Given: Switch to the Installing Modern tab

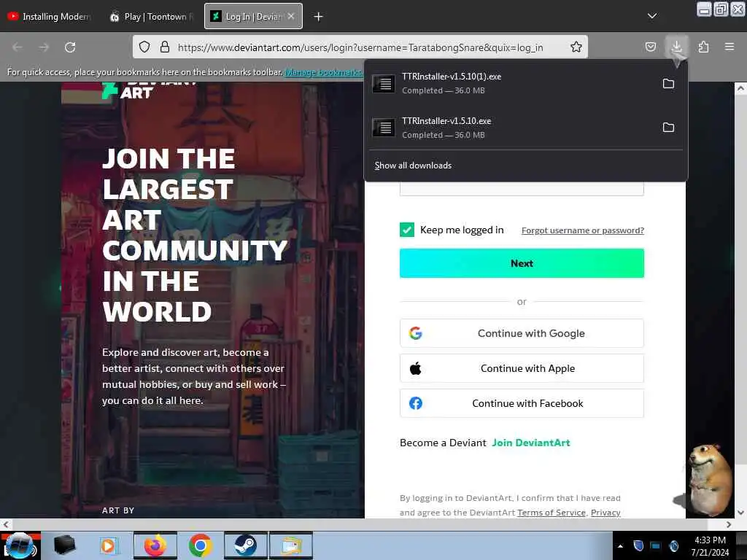Looking at the screenshot, I should pos(50,17).
